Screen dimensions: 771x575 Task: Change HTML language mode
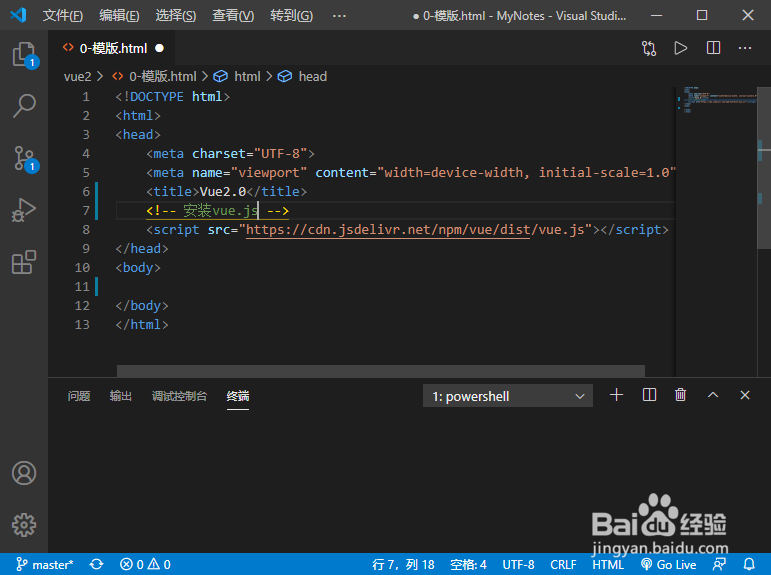coord(608,564)
